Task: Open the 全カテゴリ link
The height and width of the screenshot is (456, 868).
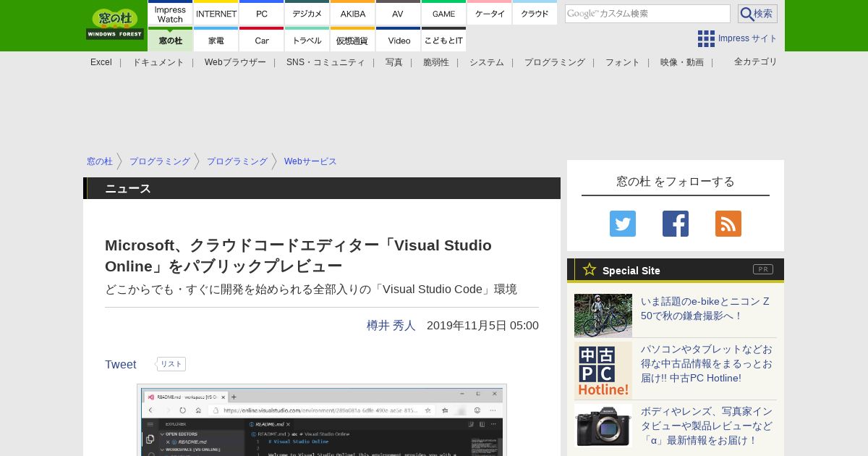Action: click(756, 62)
